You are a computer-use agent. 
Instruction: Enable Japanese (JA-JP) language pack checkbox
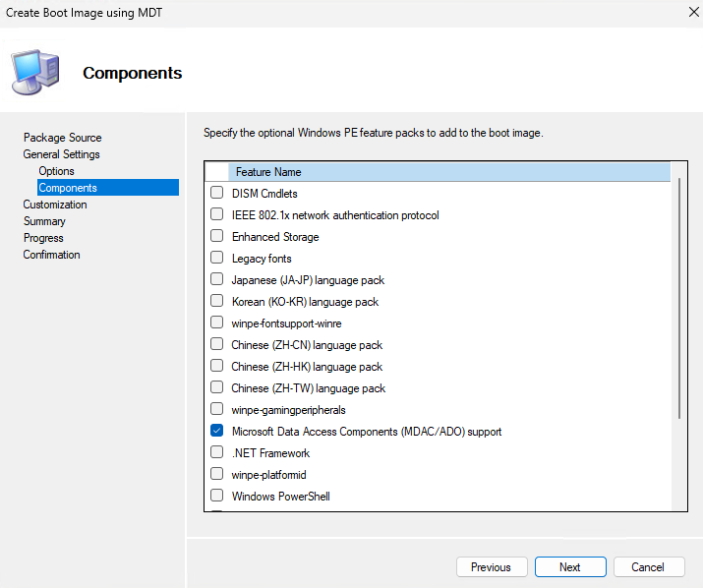[x=217, y=280]
